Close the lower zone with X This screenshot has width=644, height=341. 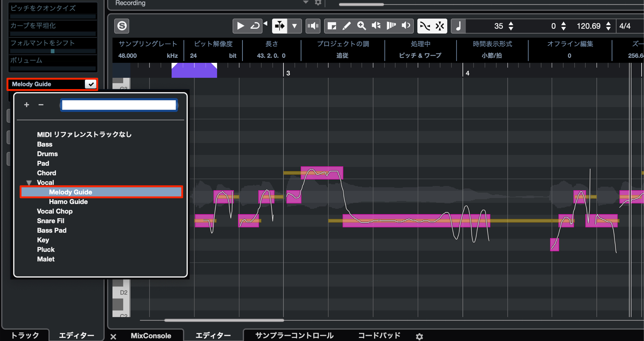(x=113, y=337)
